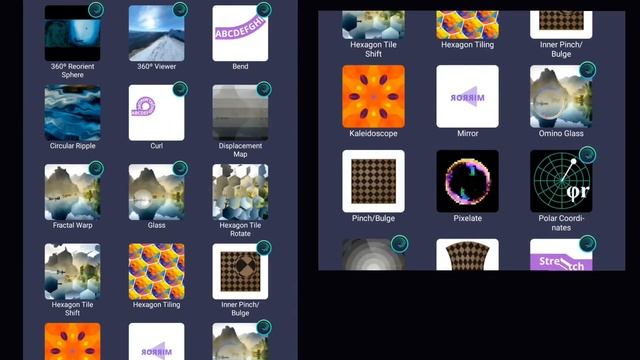Select the Stretch effect thumbnail

[561, 255]
